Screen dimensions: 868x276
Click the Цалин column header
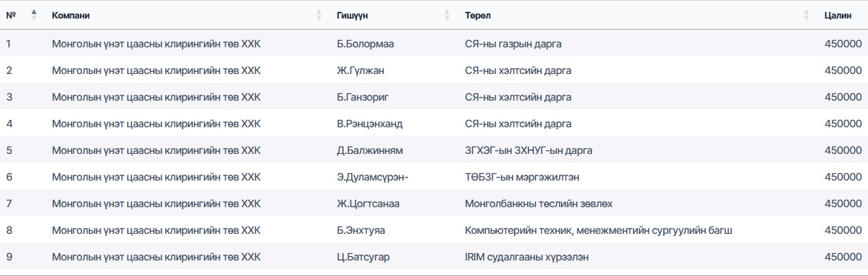coord(838,16)
